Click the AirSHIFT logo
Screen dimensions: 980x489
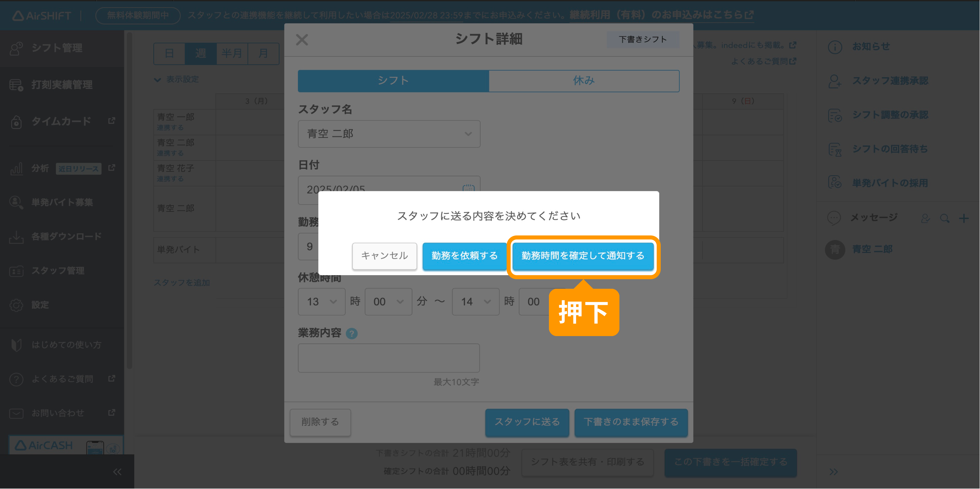click(42, 16)
